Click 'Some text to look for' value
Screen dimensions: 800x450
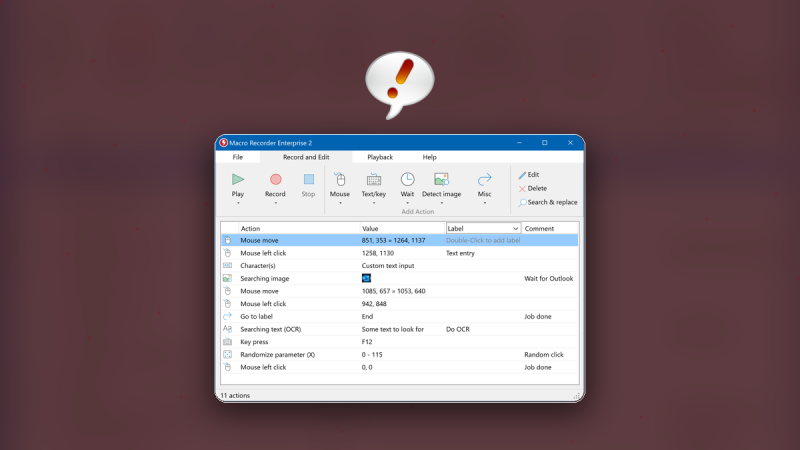[x=392, y=329]
